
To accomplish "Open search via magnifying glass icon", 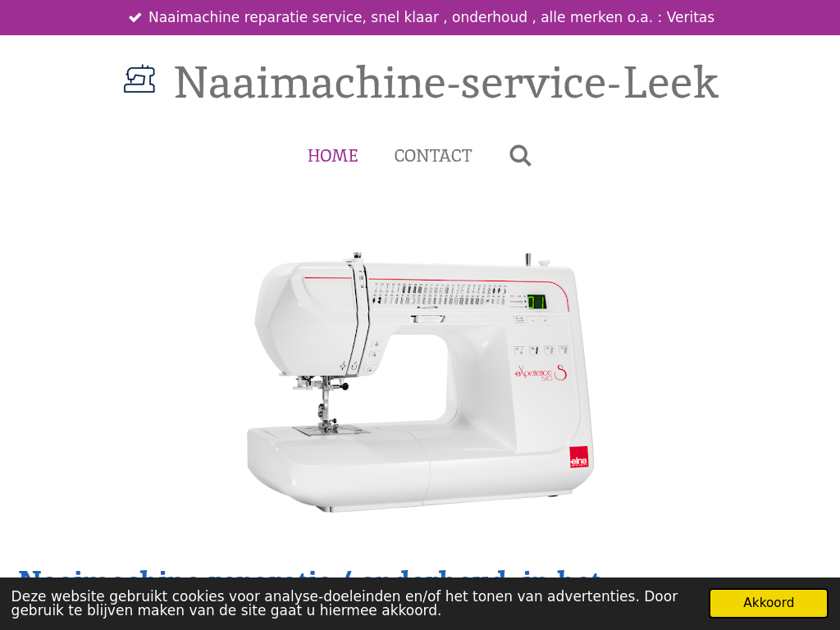I will (520, 156).
